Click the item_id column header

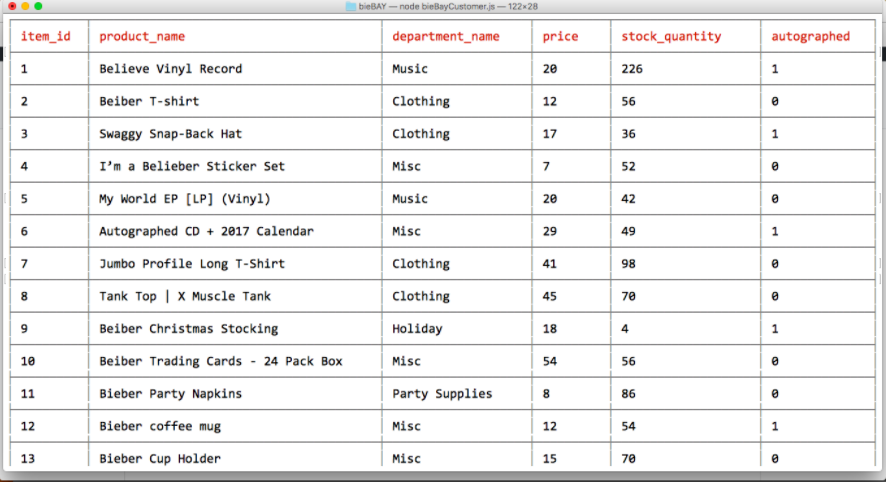[45, 37]
